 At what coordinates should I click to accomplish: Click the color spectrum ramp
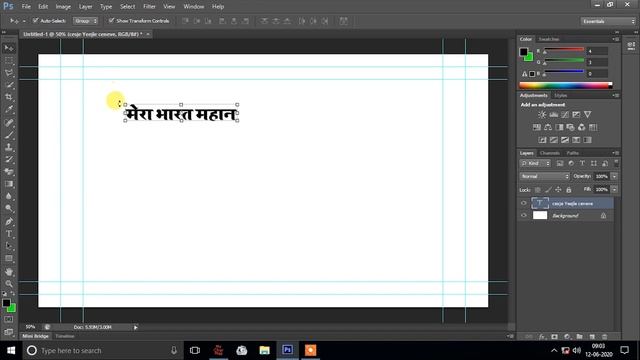click(566, 85)
